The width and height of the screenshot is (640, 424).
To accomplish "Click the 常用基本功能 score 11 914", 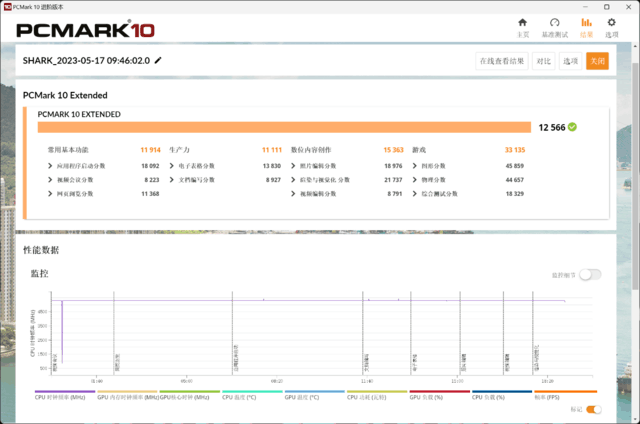I will [x=150, y=150].
